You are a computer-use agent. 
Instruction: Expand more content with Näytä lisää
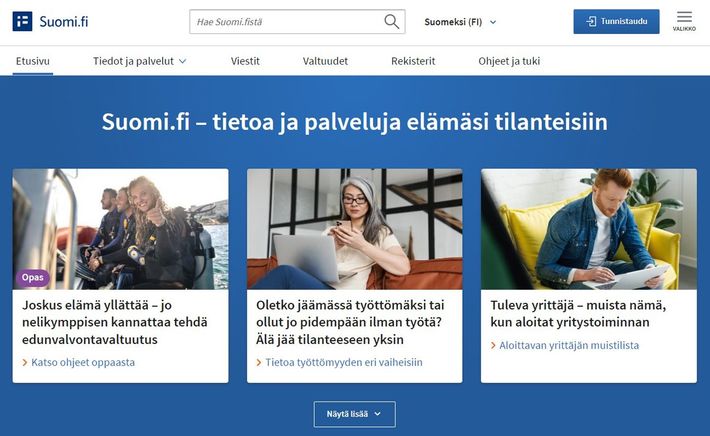pos(354,414)
